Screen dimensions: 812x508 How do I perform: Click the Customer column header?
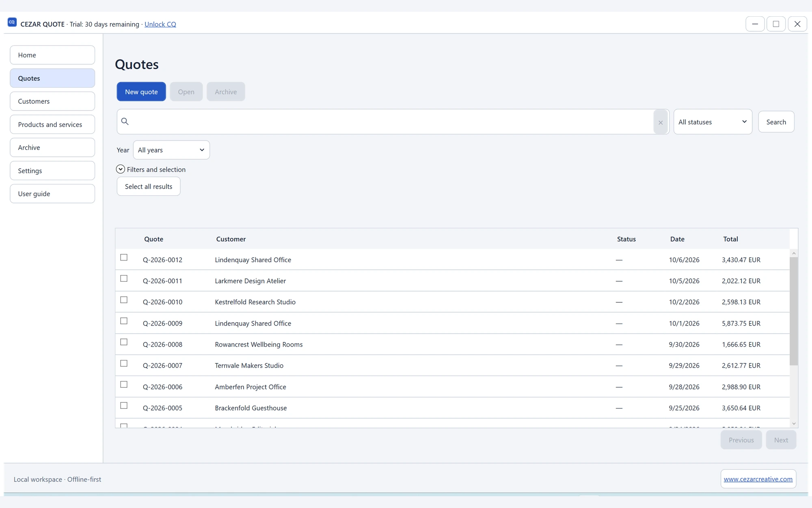tap(231, 239)
